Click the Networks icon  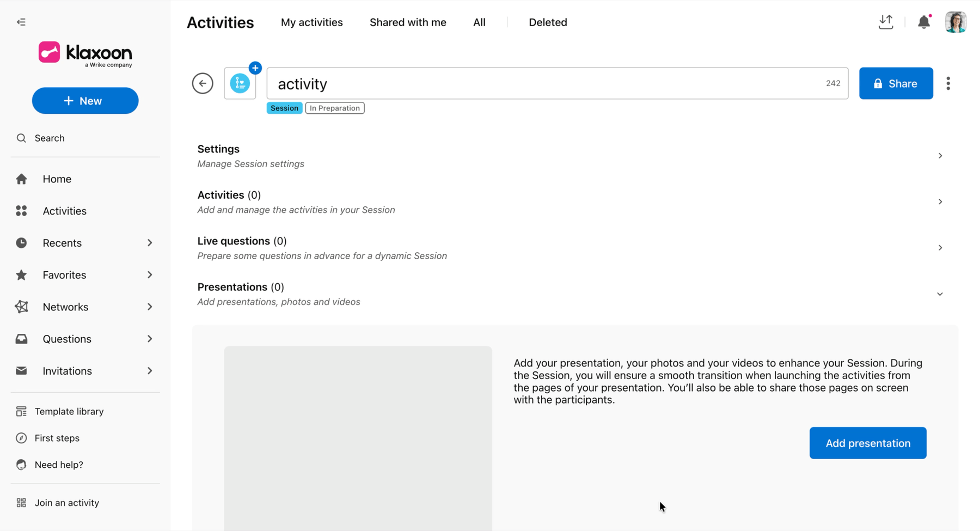pyautogui.click(x=21, y=307)
